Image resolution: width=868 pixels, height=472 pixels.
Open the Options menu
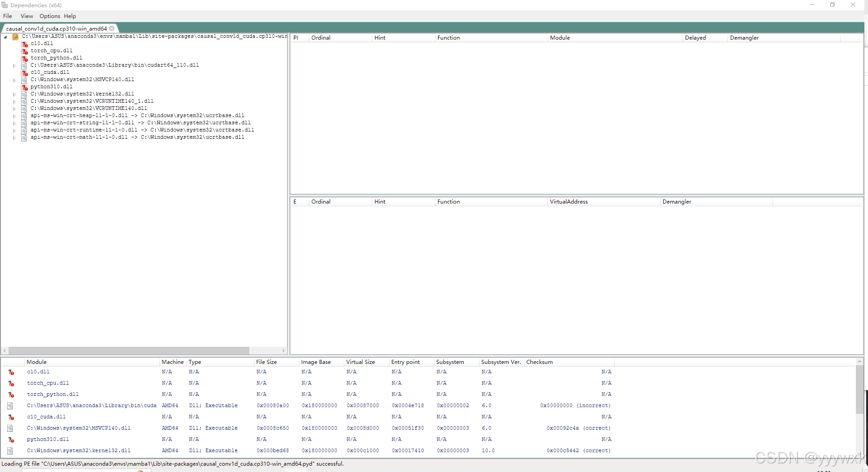(50, 16)
